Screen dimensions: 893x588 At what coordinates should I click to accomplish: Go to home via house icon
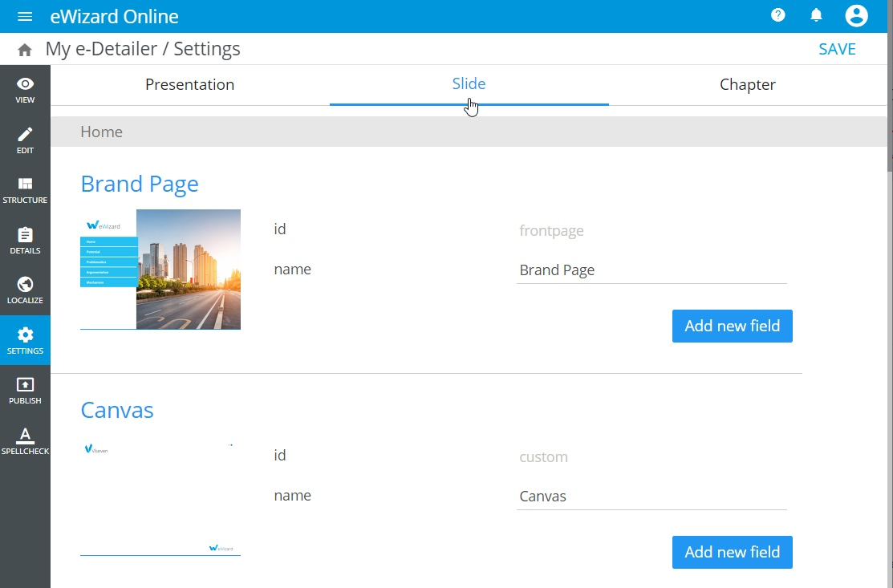25,50
